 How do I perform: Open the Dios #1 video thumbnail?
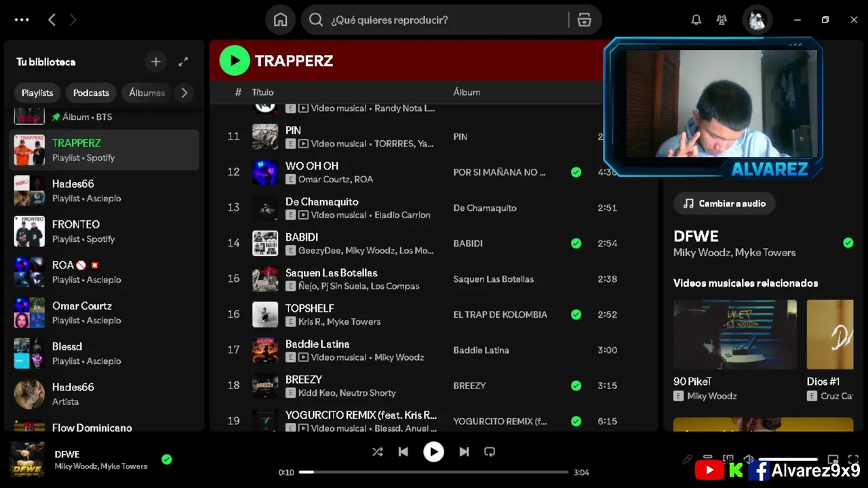830,335
